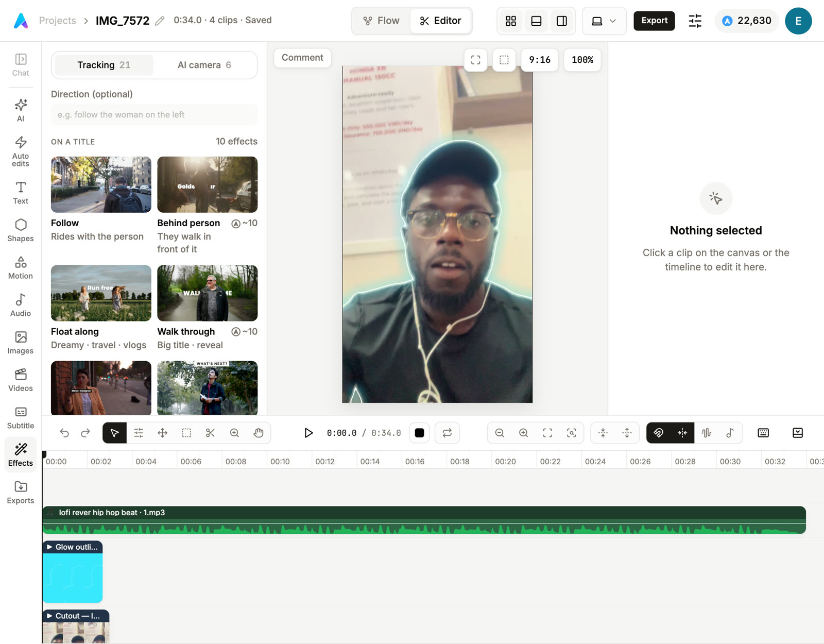Rename project with pencil icon
Image resolution: width=824 pixels, height=644 pixels.
[x=160, y=21]
